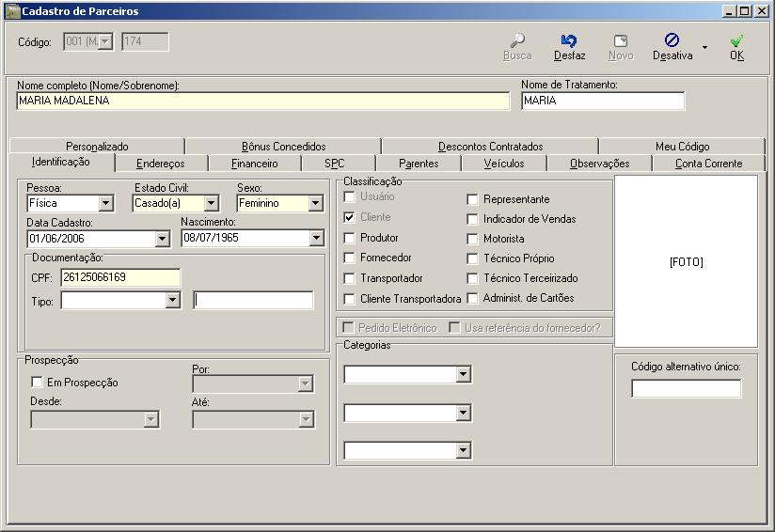Screen dimensions: 775x532
Task: Click the document number field beside Tipo
Action: [253, 300]
